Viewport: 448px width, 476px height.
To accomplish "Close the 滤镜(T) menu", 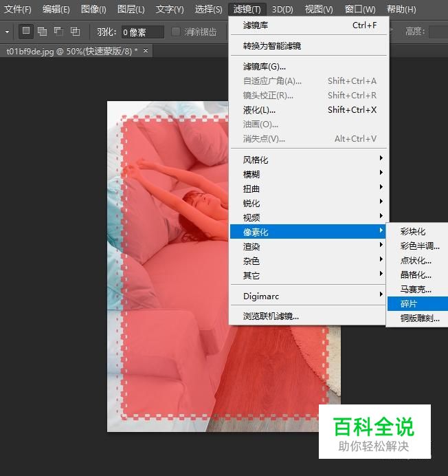I will 247,10.
